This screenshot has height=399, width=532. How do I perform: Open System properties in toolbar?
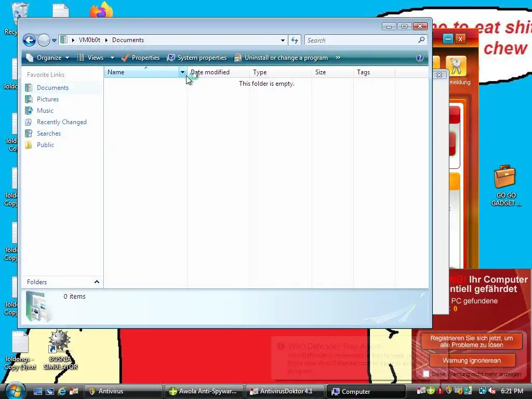(x=197, y=58)
